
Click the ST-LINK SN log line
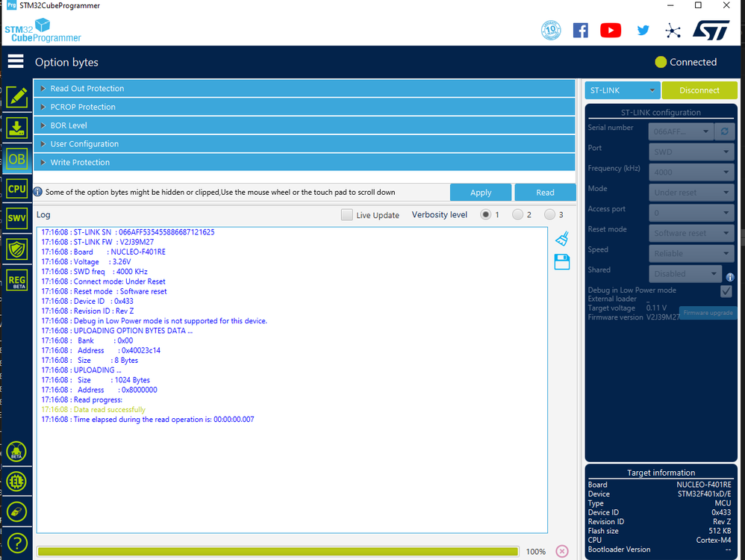point(128,232)
